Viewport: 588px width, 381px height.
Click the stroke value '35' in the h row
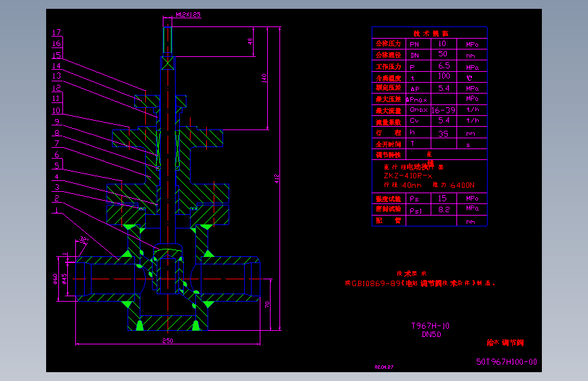[444, 134]
